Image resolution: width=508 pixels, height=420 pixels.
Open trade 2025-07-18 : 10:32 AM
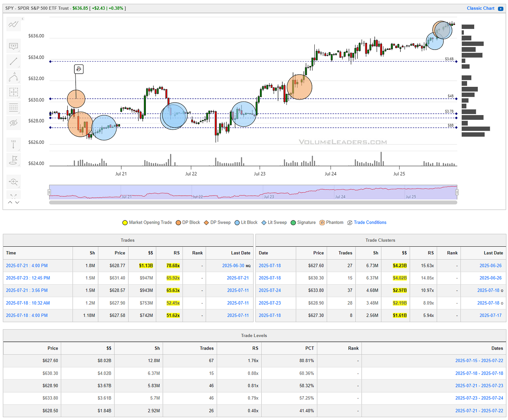coord(28,303)
